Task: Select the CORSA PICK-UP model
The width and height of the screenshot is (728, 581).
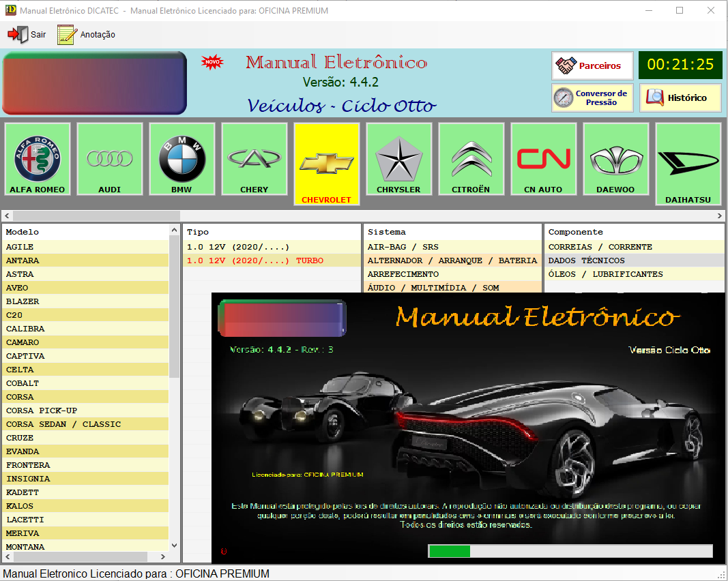Action: pos(86,411)
